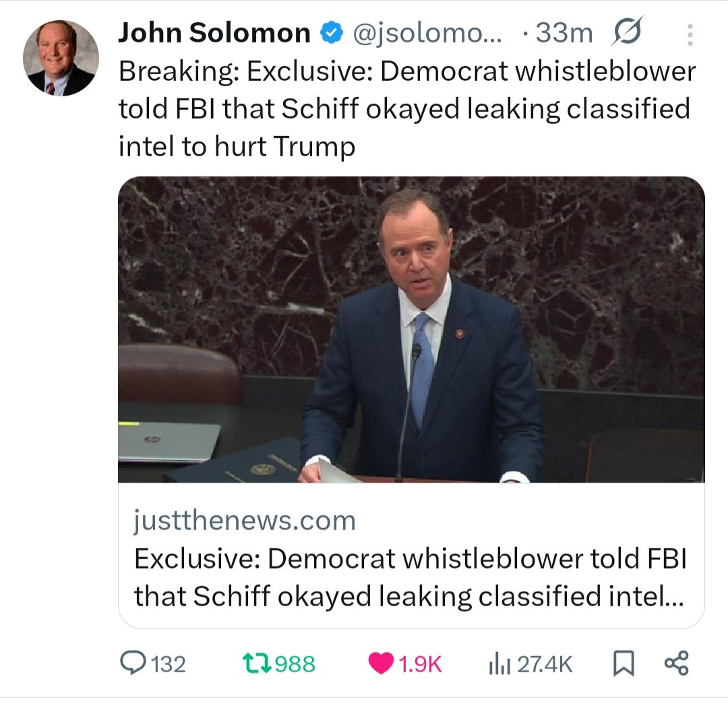Open the Schiff article preview image

[411, 329]
